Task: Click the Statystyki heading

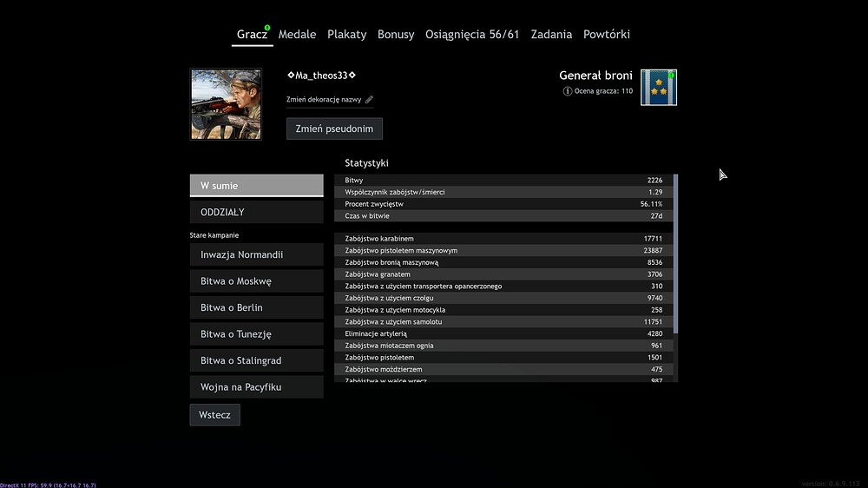Action: point(366,163)
